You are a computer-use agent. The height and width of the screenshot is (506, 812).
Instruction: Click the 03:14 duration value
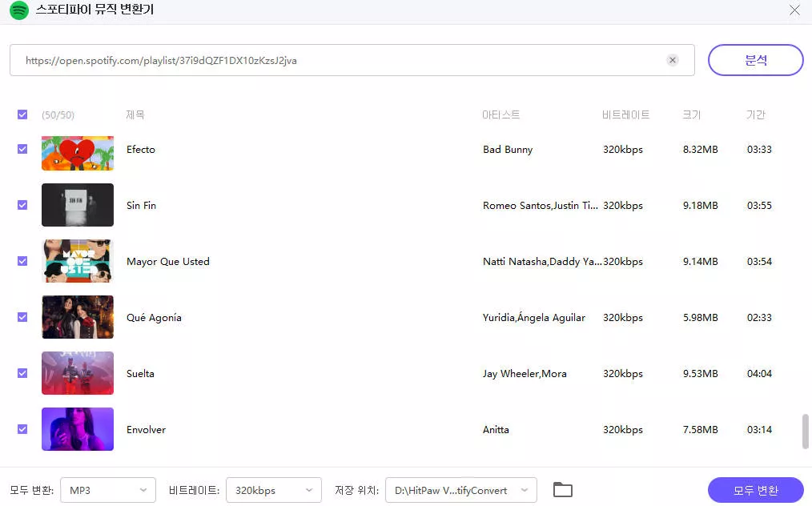(759, 429)
